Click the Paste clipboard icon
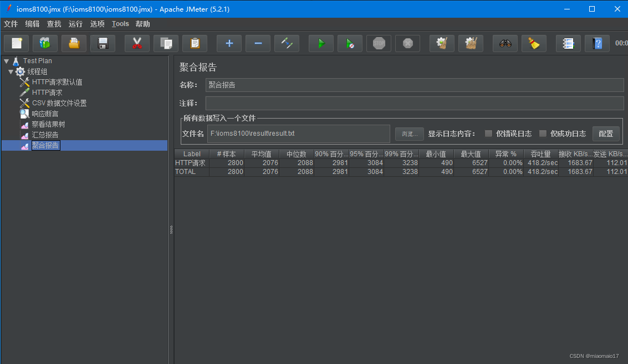628x364 pixels. coord(195,43)
